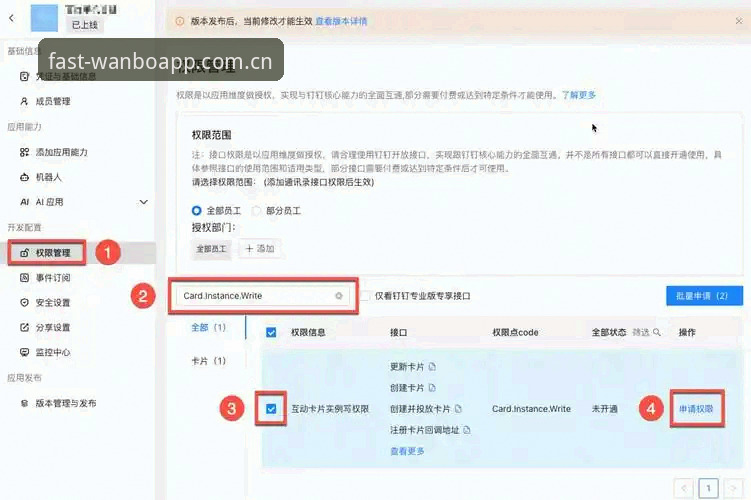This screenshot has height=500, width=751.
Task: Click the 互动卡片实例写权限 label
Action: (330, 409)
